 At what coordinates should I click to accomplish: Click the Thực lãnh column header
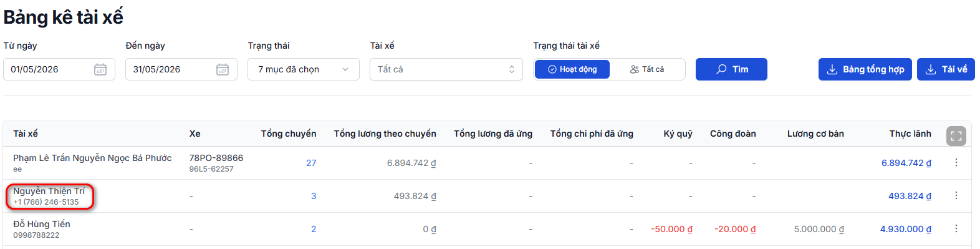click(x=910, y=134)
